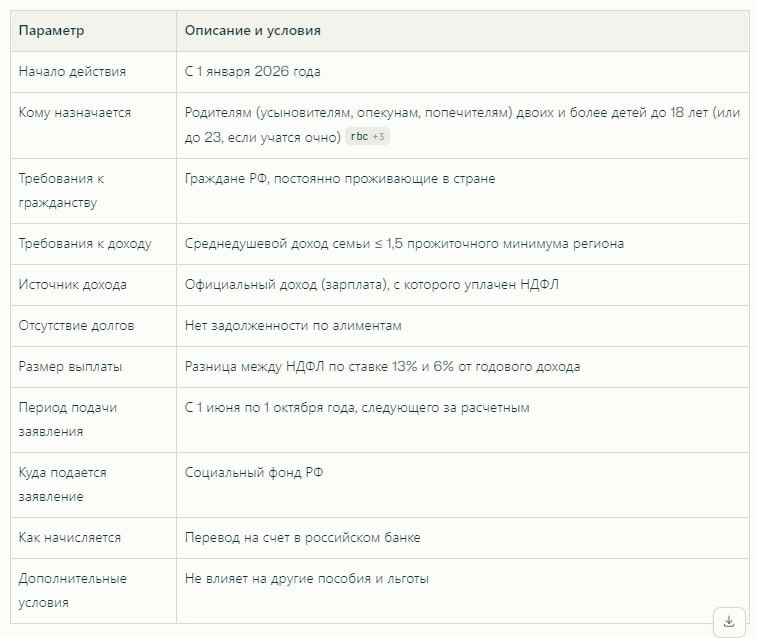Click the download table icon
This screenshot has width=757, height=638.
pyautogui.click(x=728, y=620)
